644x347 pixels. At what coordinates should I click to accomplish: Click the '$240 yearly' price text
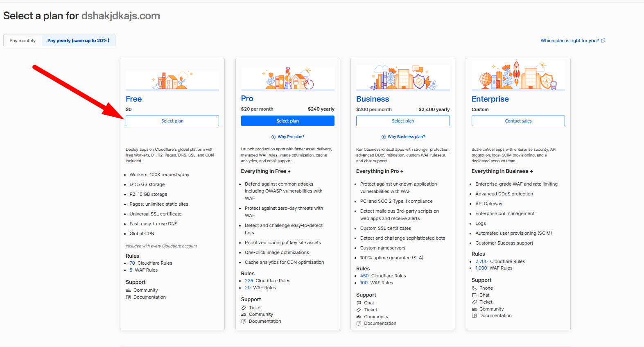pyautogui.click(x=321, y=109)
